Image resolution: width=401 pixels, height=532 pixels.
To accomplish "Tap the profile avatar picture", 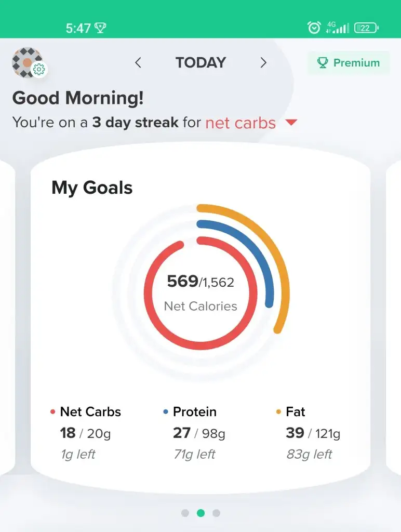I will coord(27,62).
